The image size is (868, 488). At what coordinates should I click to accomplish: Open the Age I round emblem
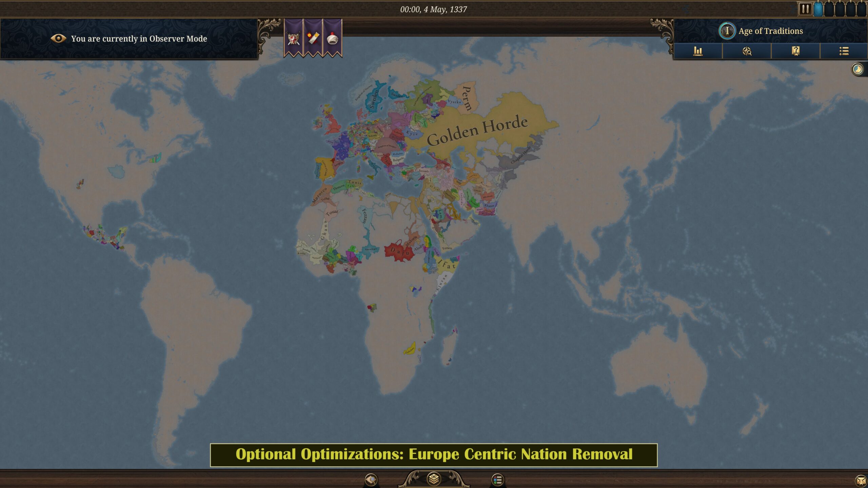[x=727, y=31]
